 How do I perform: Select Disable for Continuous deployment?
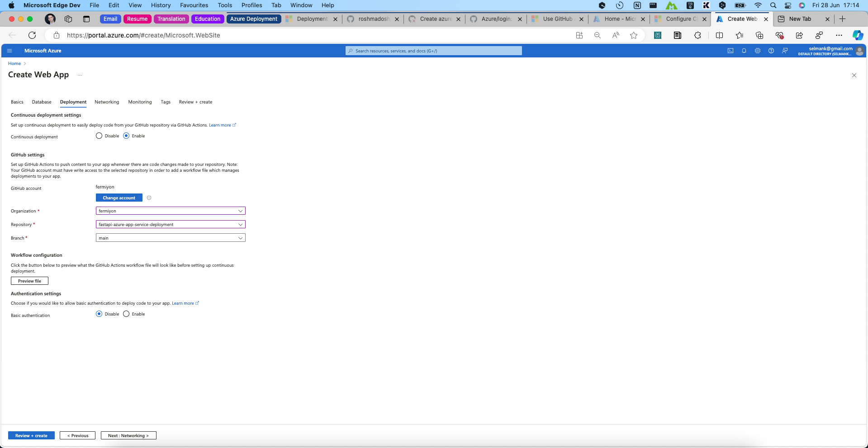point(99,136)
